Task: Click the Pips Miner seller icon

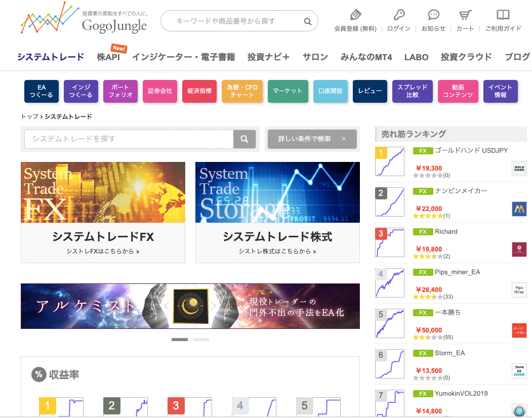Action: click(x=519, y=290)
